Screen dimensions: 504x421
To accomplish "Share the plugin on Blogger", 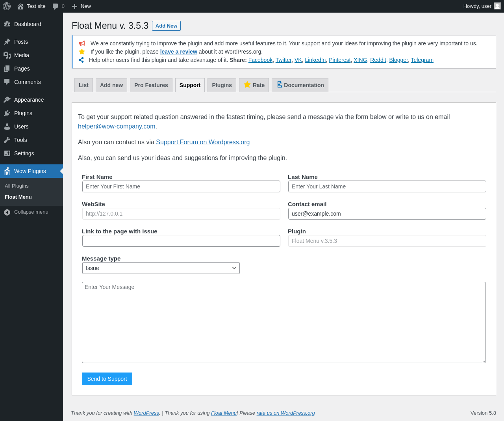I will coord(398,60).
